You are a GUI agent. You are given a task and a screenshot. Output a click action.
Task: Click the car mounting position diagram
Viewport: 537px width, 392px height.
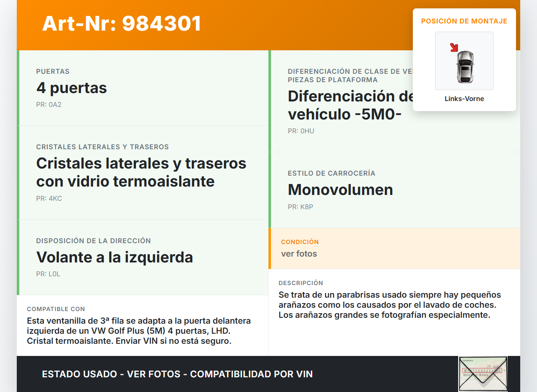tap(464, 61)
